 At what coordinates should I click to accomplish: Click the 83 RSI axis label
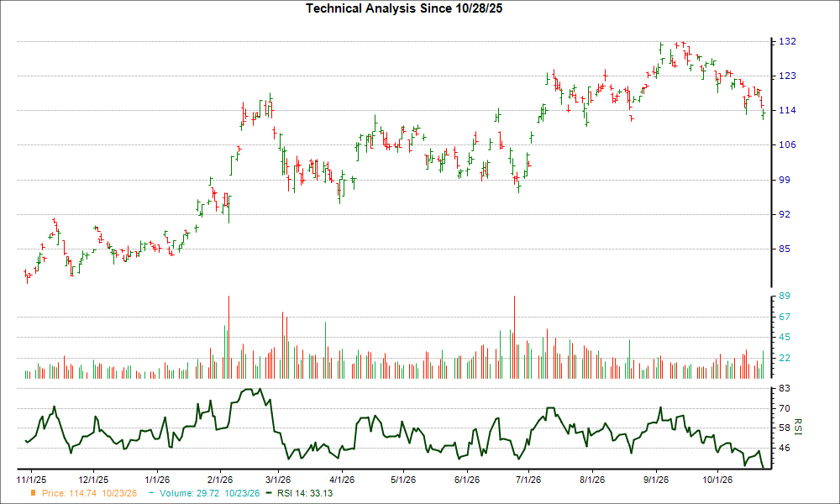[785, 388]
